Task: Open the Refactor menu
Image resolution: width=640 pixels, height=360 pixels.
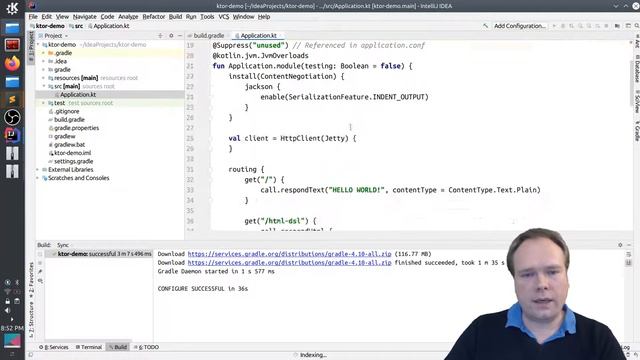Action: click(153, 17)
